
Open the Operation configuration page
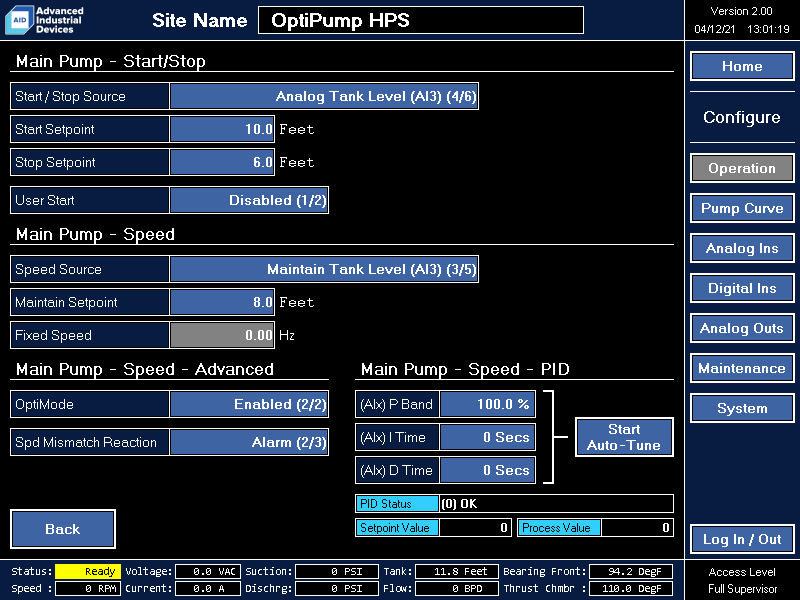742,168
